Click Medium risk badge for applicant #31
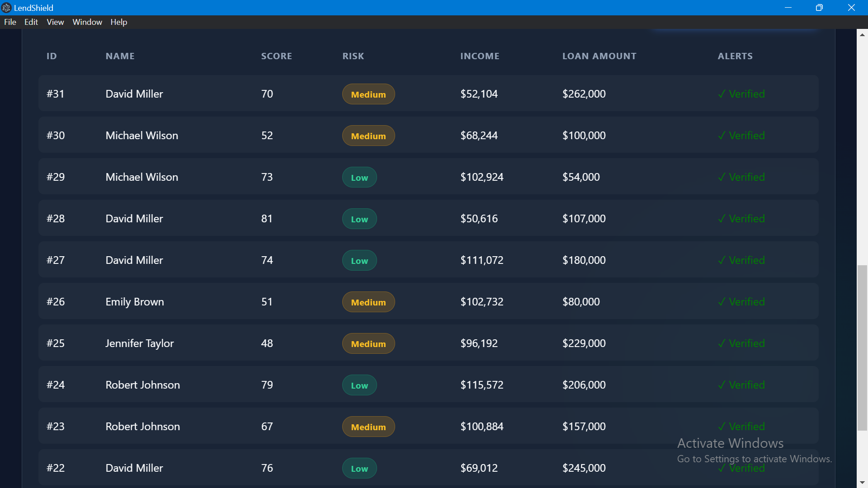868x488 pixels. (x=368, y=94)
